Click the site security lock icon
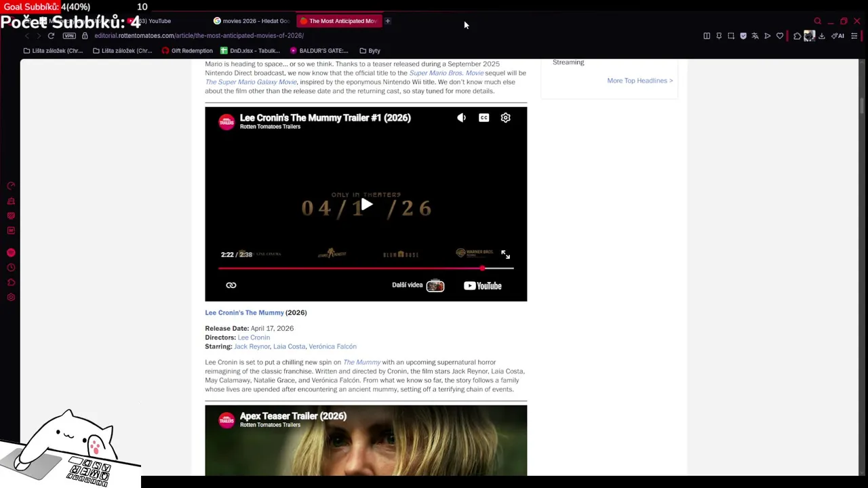Viewport: 868px width, 488px height. point(85,36)
